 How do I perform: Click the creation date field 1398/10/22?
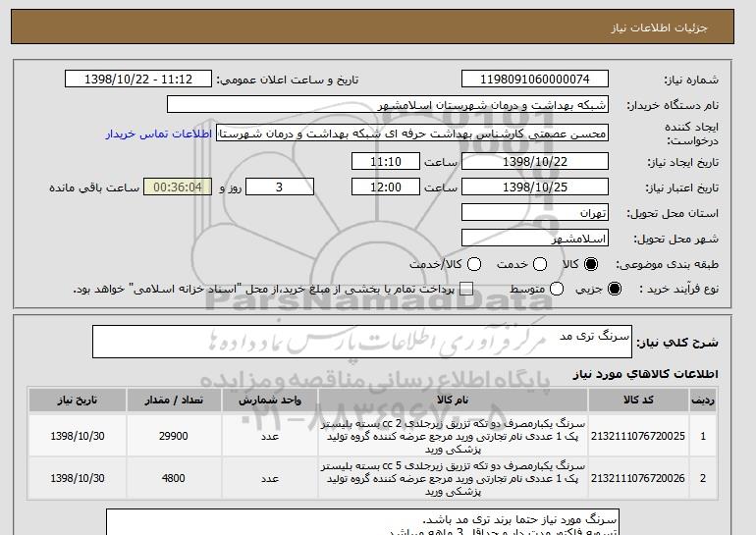coord(535,161)
